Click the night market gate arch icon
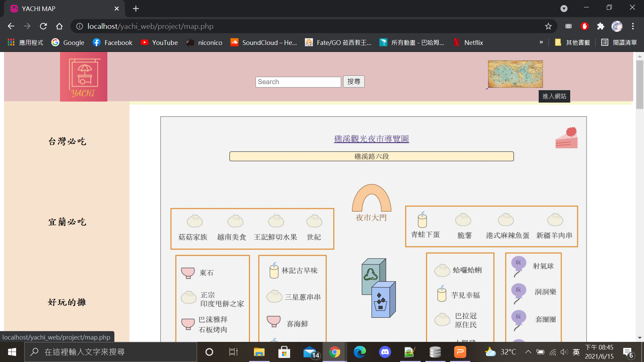Viewport: 644px width, 362px height. pyautogui.click(x=372, y=198)
